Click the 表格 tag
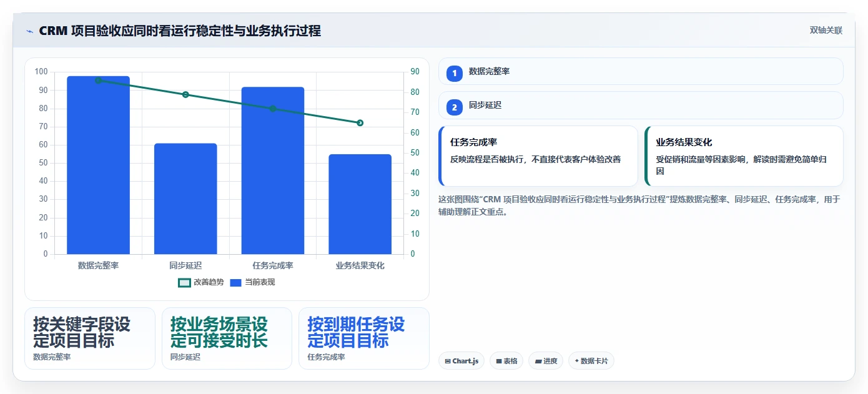Viewport: 868px width, 394px height. [x=506, y=361]
